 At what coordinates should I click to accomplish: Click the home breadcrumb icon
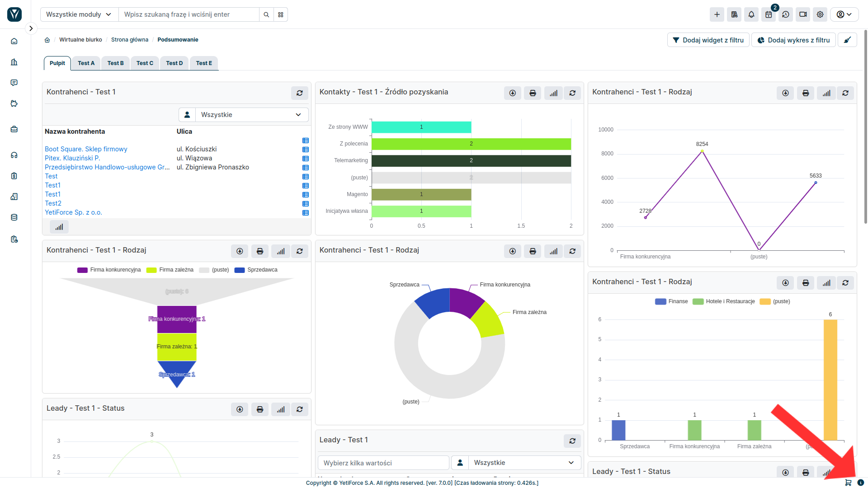click(x=47, y=40)
